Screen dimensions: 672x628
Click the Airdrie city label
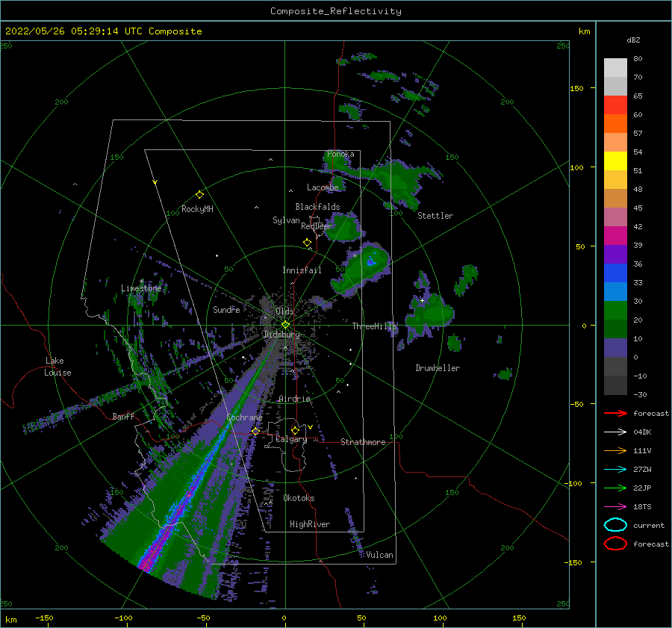click(294, 399)
